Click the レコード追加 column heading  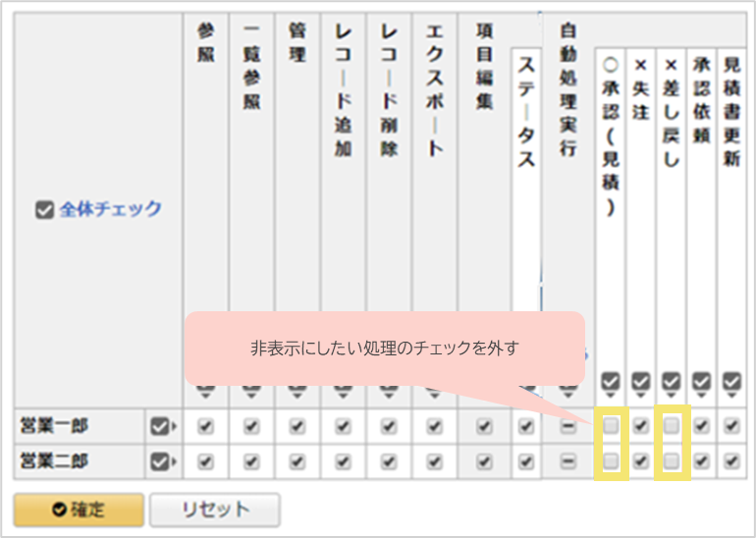click(343, 90)
